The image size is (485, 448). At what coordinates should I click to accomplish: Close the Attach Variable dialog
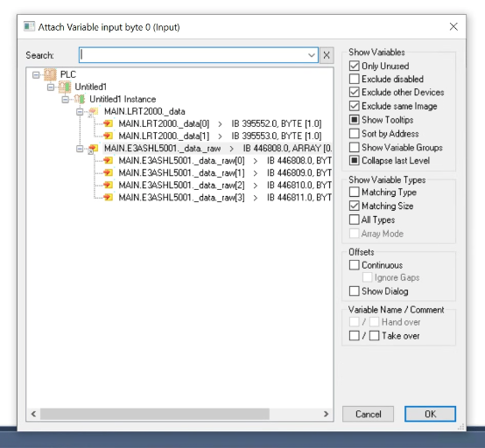[x=453, y=26]
